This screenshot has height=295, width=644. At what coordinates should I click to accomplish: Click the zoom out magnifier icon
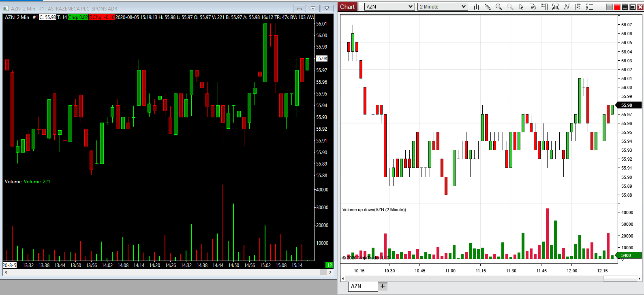click(510, 7)
